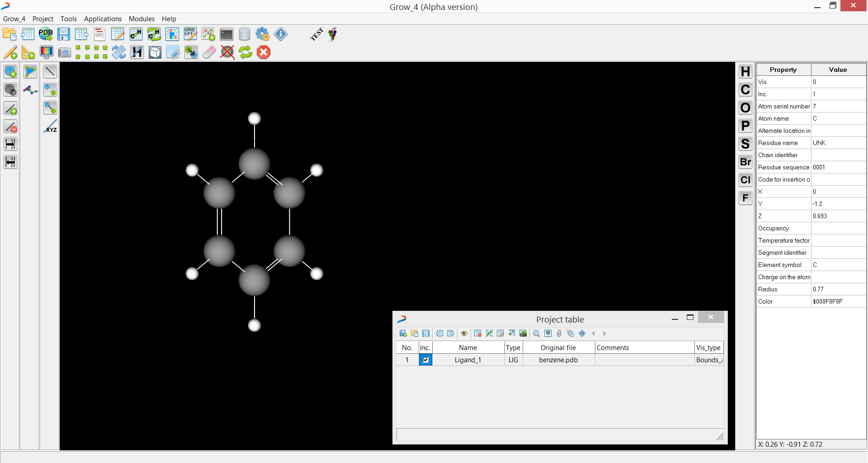The width and height of the screenshot is (868, 463).
Task: Open the Modules menu
Action: click(x=142, y=19)
